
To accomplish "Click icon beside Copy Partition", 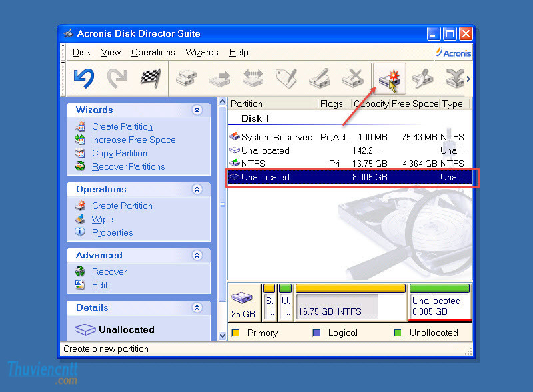I will (x=80, y=153).
